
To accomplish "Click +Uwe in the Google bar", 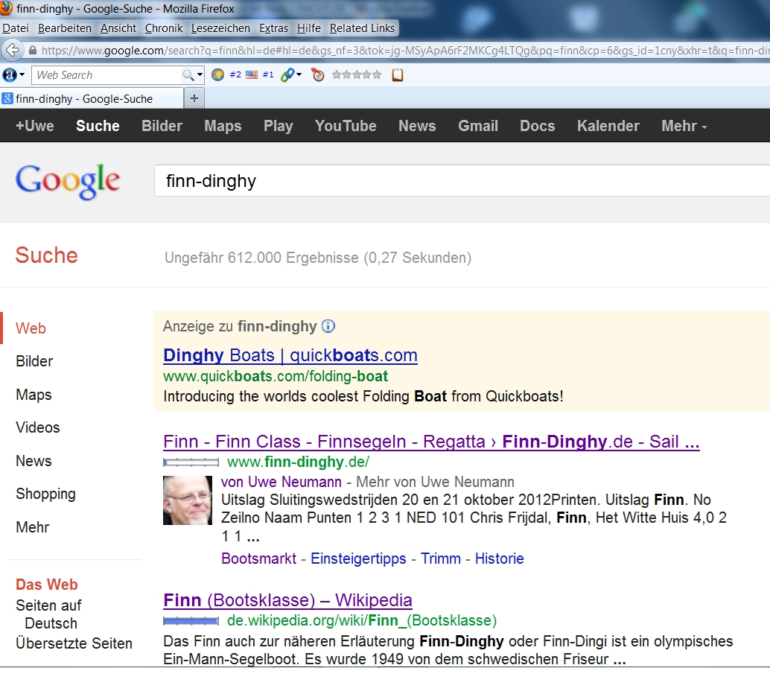I will pos(35,126).
